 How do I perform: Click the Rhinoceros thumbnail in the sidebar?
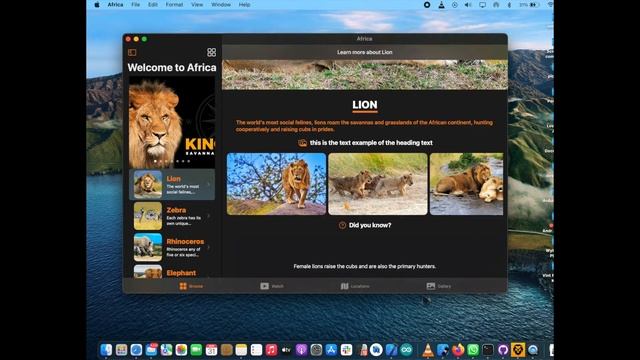pos(148,247)
